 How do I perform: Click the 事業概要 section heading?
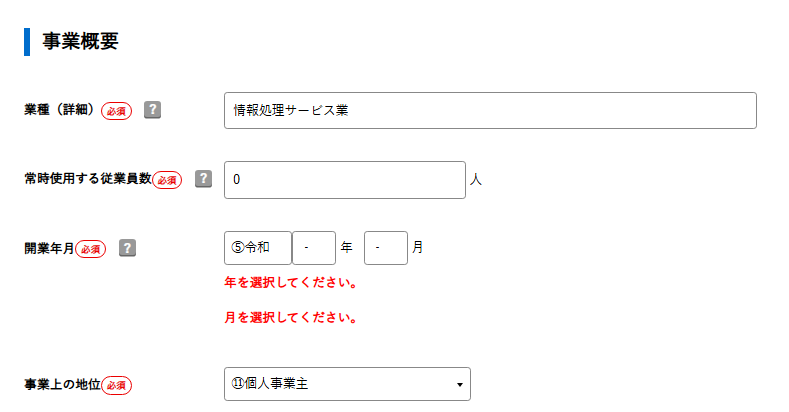tap(80, 41)
